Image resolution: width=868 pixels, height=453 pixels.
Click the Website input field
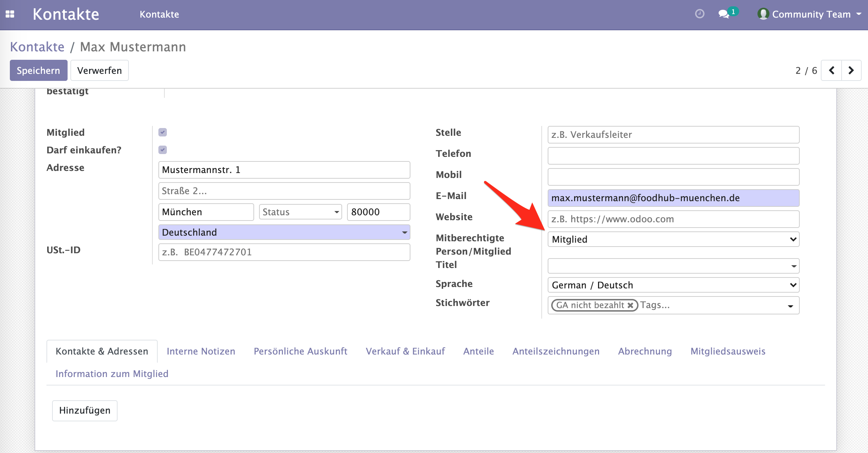click(x=673, y=219)
